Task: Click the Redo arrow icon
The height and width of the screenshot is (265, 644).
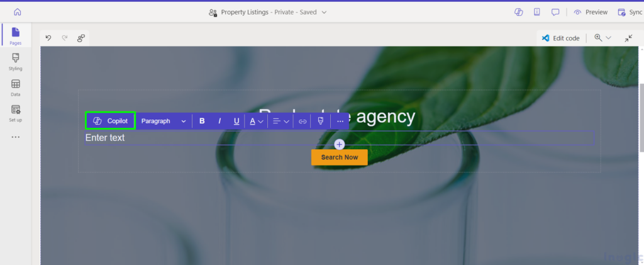Action: pos(65,38)
